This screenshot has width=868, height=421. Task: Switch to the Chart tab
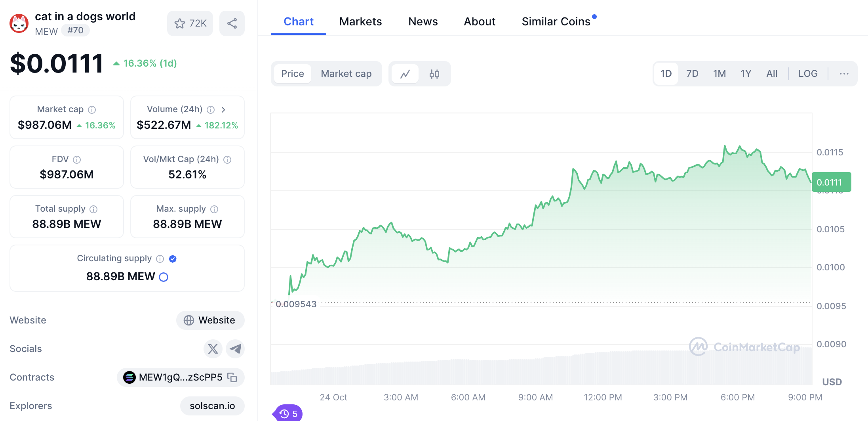point(299,21)
